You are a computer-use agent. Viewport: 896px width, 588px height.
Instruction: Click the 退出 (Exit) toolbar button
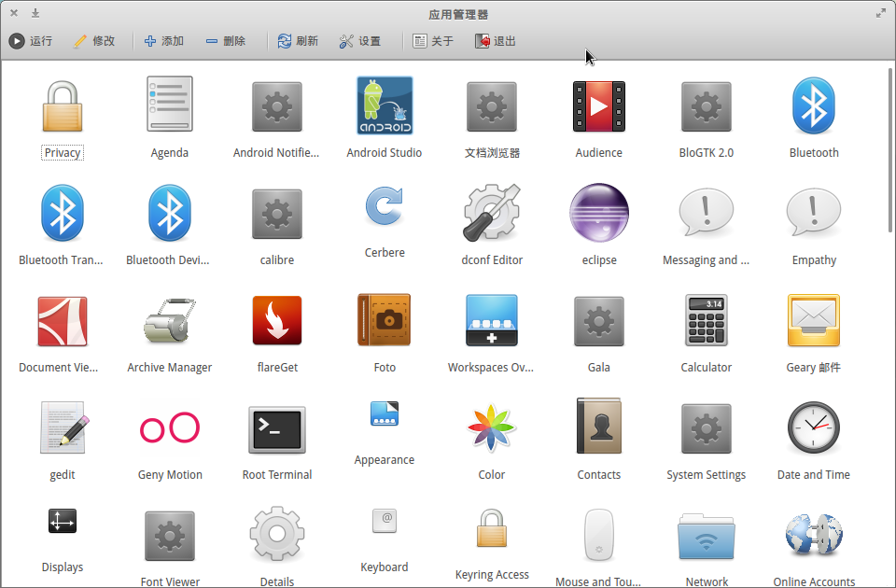point(495,41)
